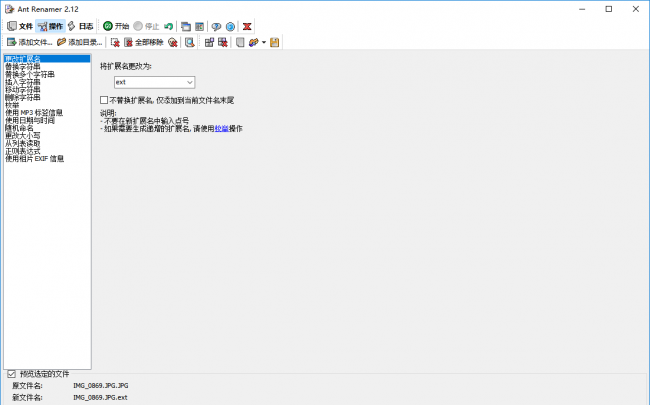The height and width of the screenshot is (405, 650).
Task: Switch to the 文件 files view
Action: tap(19, 26)
